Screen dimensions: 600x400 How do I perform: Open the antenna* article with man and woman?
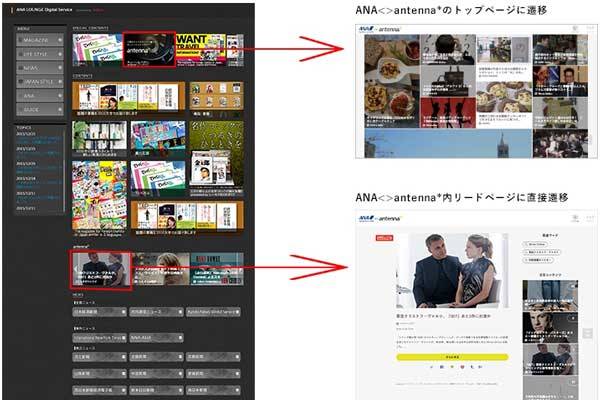click(x=101, y=269)
